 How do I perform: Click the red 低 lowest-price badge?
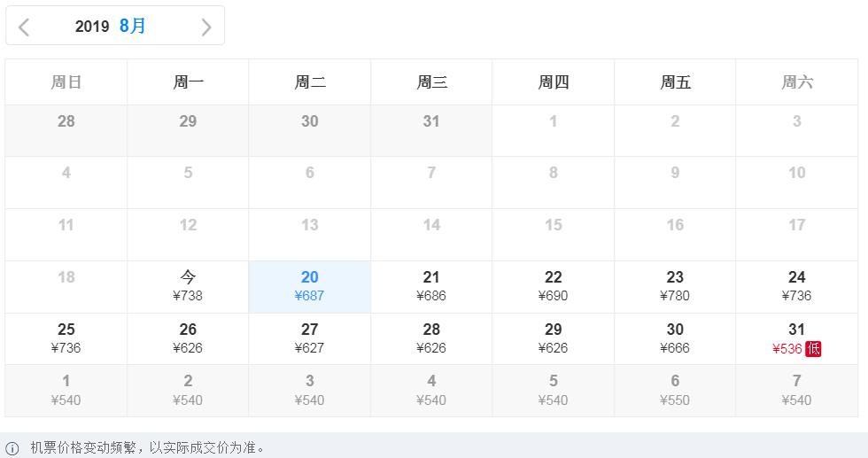tap(813, 348)
